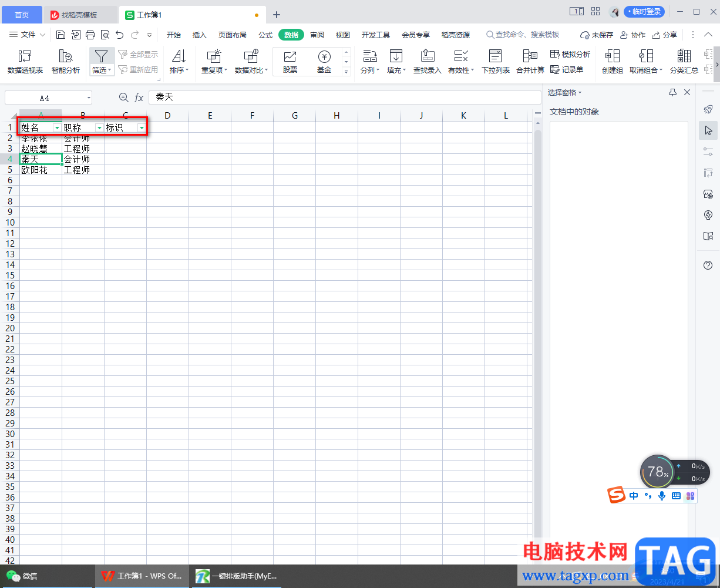Open the 找稻壳模板 document tab

pos(82,15)
